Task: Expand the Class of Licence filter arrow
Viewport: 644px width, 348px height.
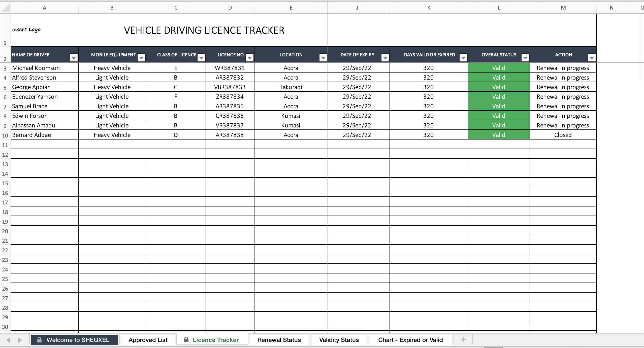Action: (201, 58)
